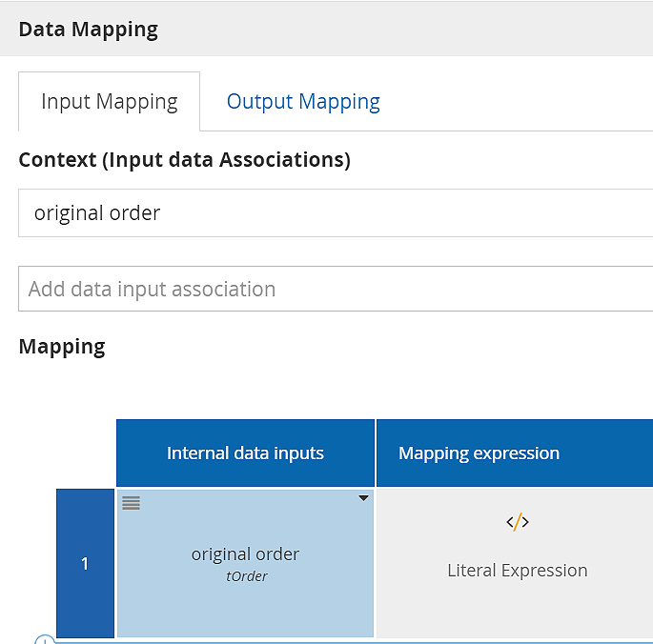Image resolution: width=653 pixels, height=644 pixels.
Task: Click the original order context field
Action: click(x=334, y=212)
